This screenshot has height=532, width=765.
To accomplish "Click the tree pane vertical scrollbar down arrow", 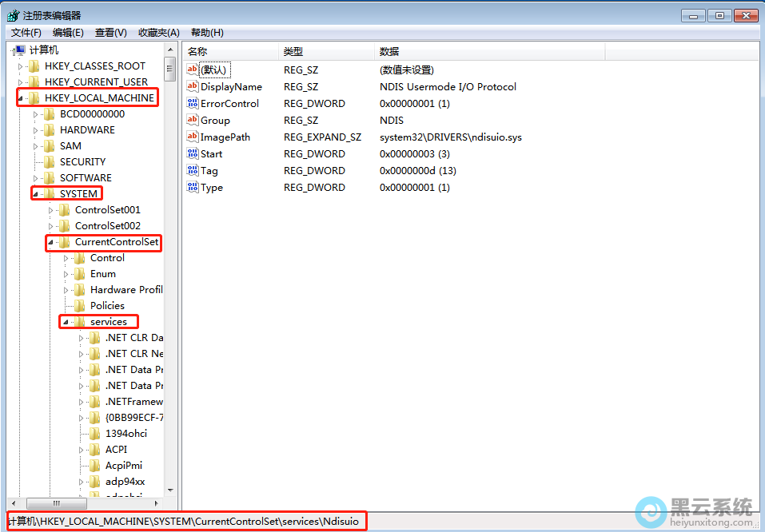I will tap(170, 490).
